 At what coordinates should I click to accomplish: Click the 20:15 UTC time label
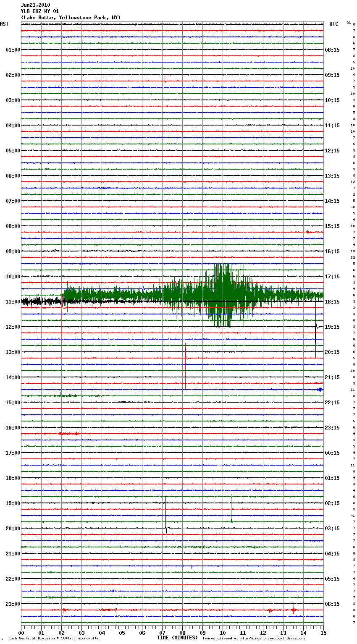(x=332, y=352)
